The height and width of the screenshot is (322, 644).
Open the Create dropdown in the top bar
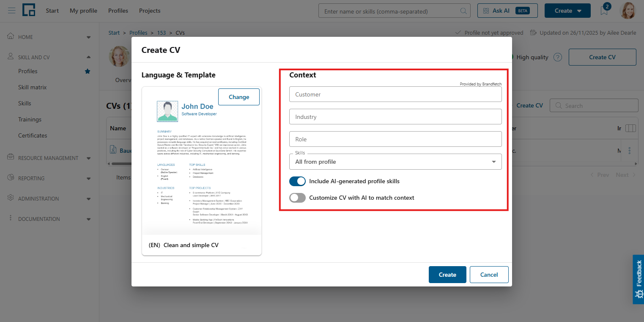pyautogui.click(x=567, y=11)
